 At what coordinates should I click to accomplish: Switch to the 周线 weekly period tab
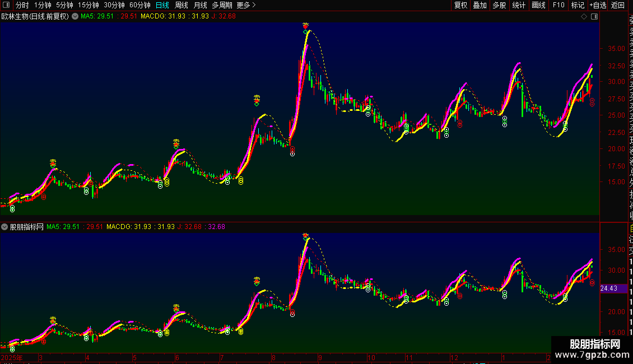181,5
